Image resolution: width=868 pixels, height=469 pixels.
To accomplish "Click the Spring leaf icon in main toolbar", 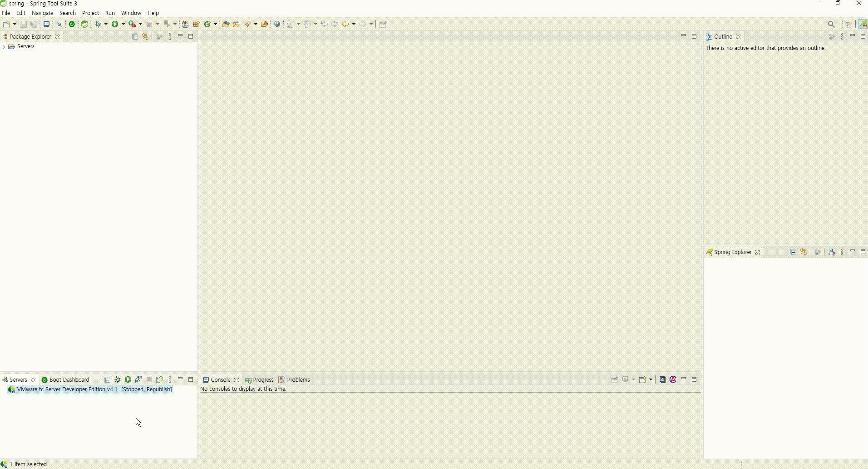I will point(84,24).
